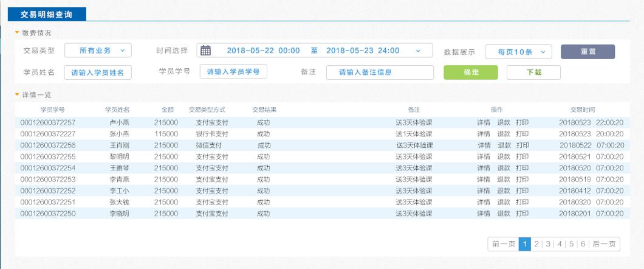Select the 交易明细查询 tab
Image resolution: width=644 pixels, height=269 pixels.
(47, 14)
